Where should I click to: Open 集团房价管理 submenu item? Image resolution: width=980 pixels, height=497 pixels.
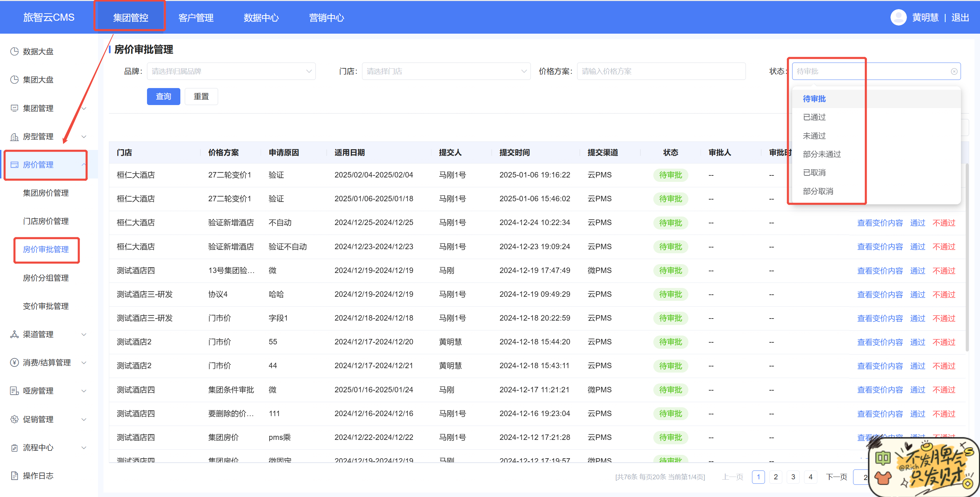tap(46, 193)
